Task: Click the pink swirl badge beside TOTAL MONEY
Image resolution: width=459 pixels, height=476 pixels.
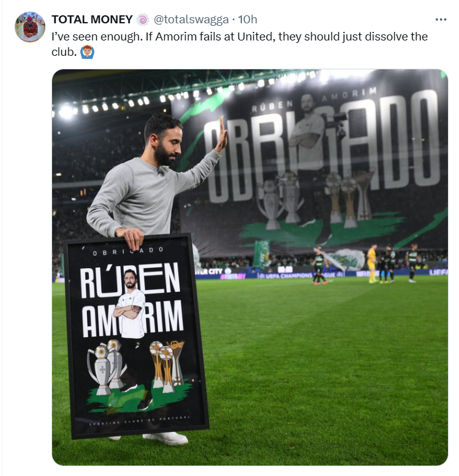Action: tap(143, 20)
